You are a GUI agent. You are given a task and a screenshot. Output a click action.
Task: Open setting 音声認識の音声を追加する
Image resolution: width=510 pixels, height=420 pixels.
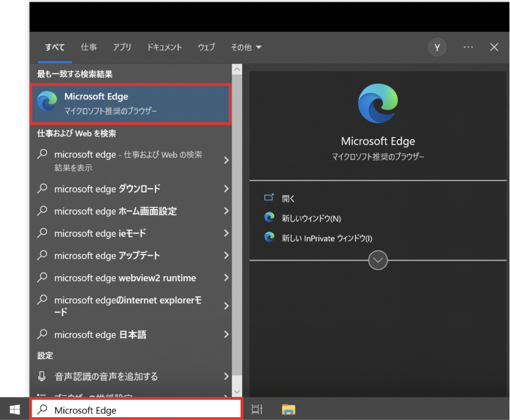(106, 377)
